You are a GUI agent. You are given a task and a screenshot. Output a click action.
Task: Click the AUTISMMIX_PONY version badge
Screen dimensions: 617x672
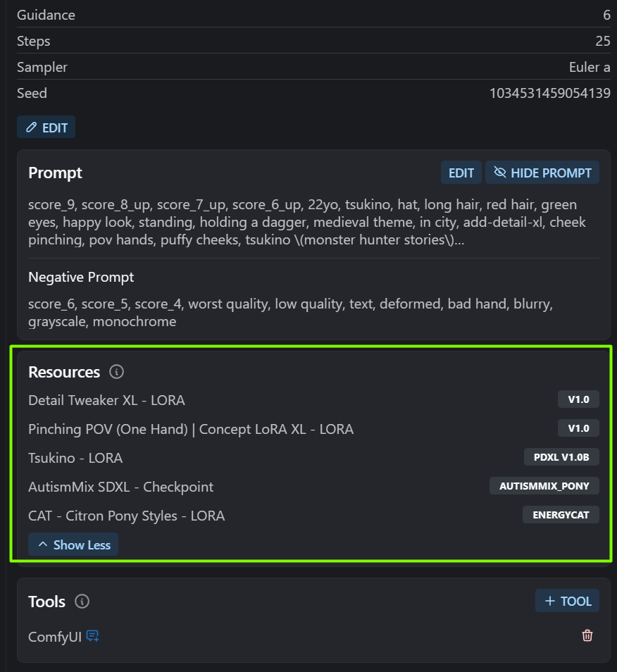tap(544, 486)
